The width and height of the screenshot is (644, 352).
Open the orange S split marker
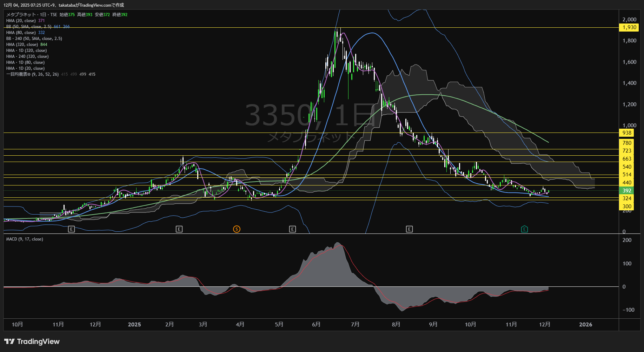(237, 229)
